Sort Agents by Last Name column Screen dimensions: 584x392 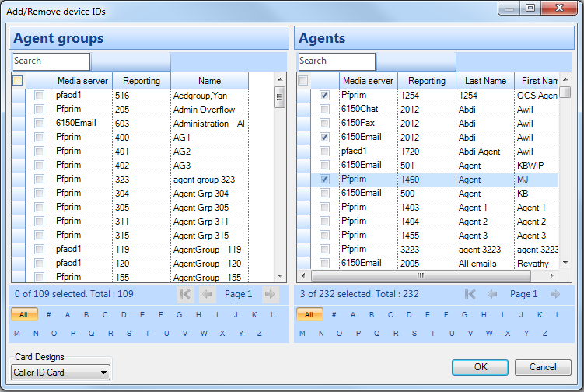pos(484,81)
